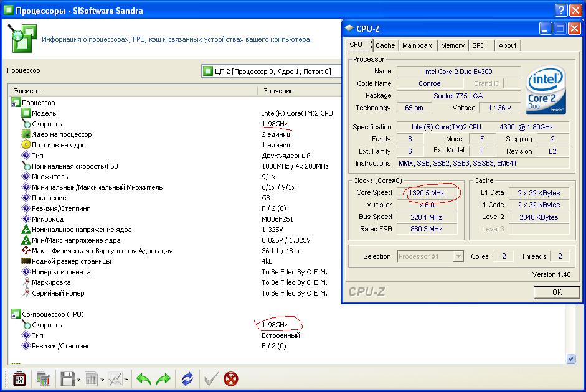Screen dimensions: 586x392
Task: Click the Sandra help question mark button
Action: point(559,11)
